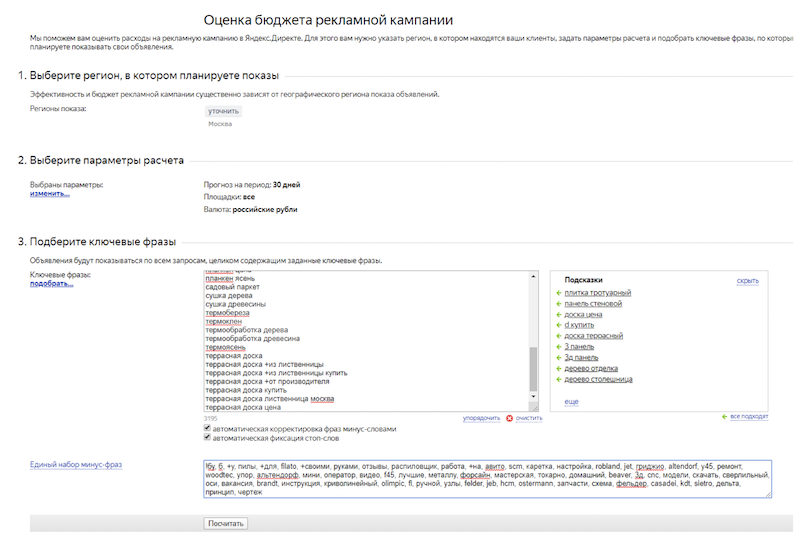Click phrase террасная доска +от производителя

tap(267, 381)
